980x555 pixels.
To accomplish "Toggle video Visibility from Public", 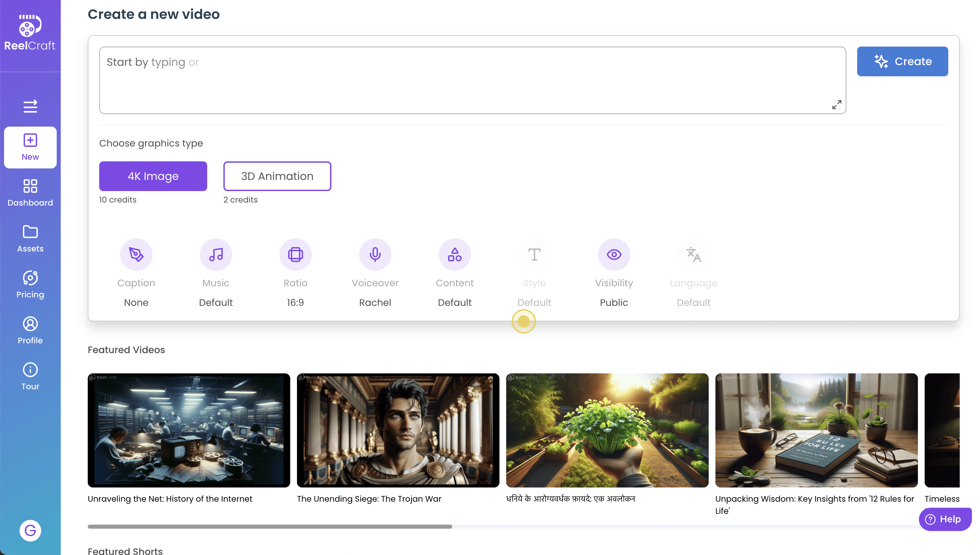I will click(x=614, y=254).
